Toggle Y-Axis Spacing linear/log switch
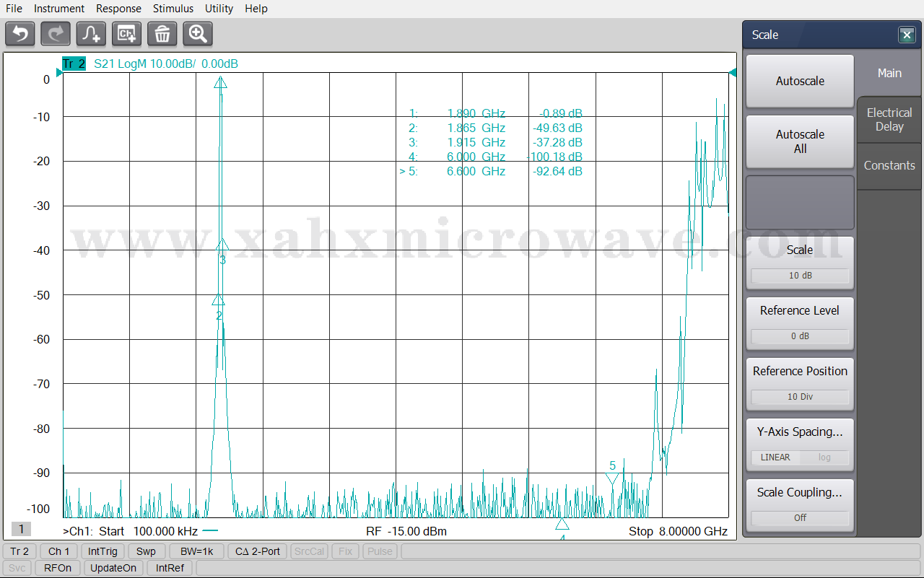Screen dimensions: 924x578 pos(800,457)
